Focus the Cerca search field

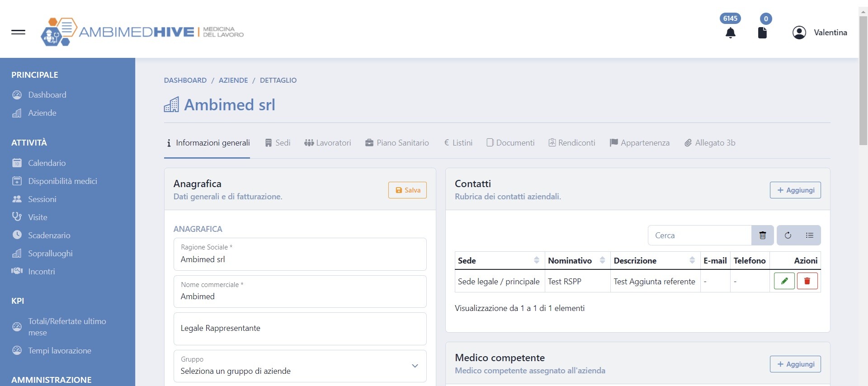click(x=700, y=235)
